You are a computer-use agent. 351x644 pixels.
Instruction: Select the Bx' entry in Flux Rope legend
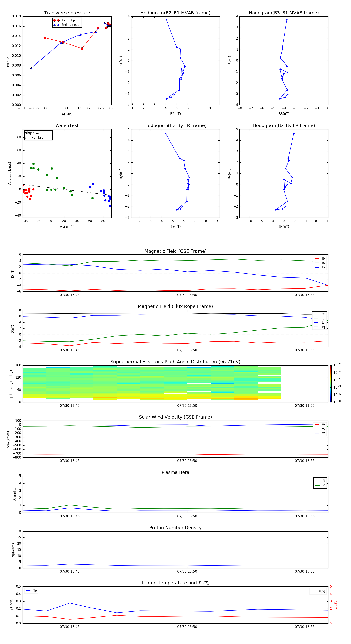tap(320, 314)
